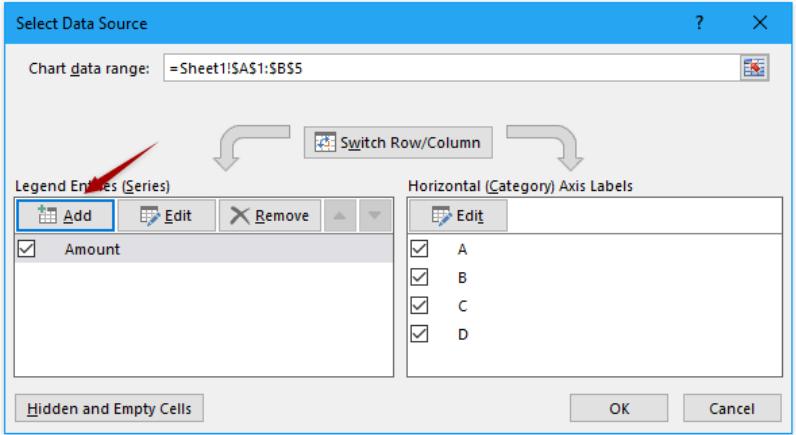The height and width of the screenshot is (435, 796).
Task: Toggle the checkbox for category A
Action: click(x=419, y=249)
